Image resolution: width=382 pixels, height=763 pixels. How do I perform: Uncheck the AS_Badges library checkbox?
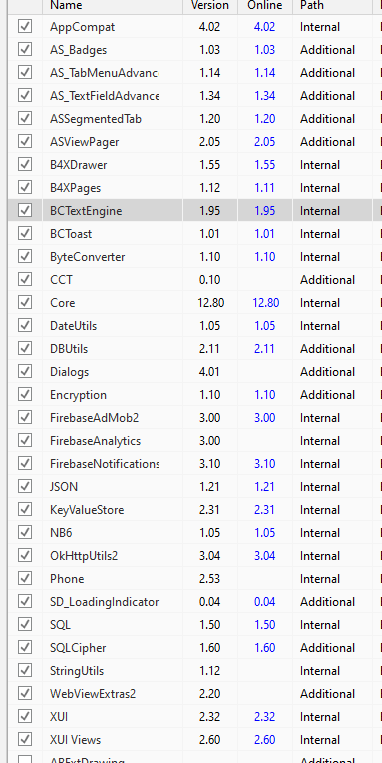[25, 50]
